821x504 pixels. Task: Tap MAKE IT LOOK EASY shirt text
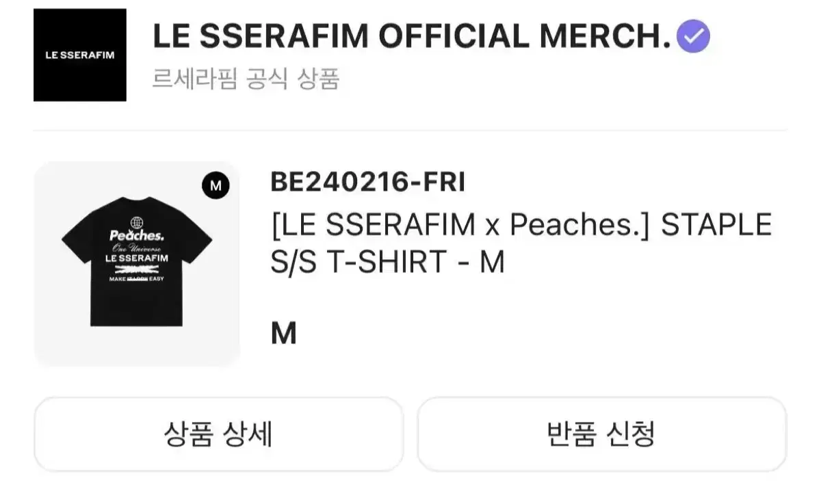[137, 280]
